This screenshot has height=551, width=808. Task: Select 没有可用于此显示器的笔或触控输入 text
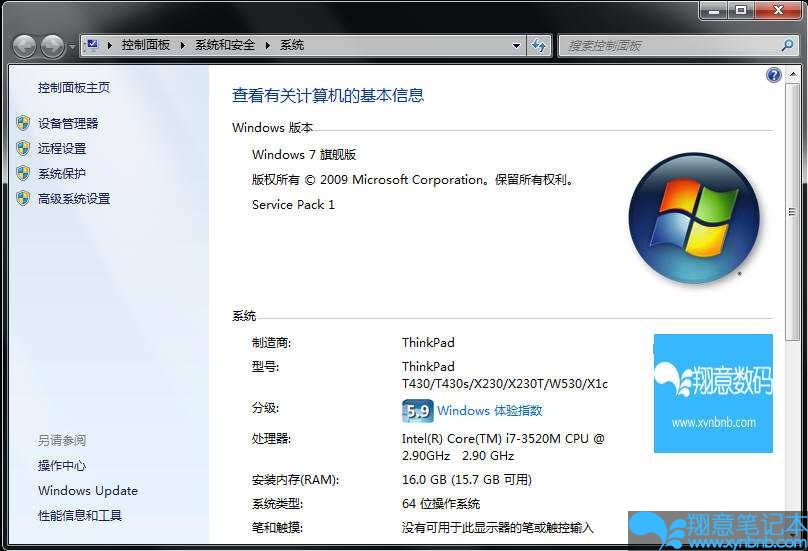498,528
